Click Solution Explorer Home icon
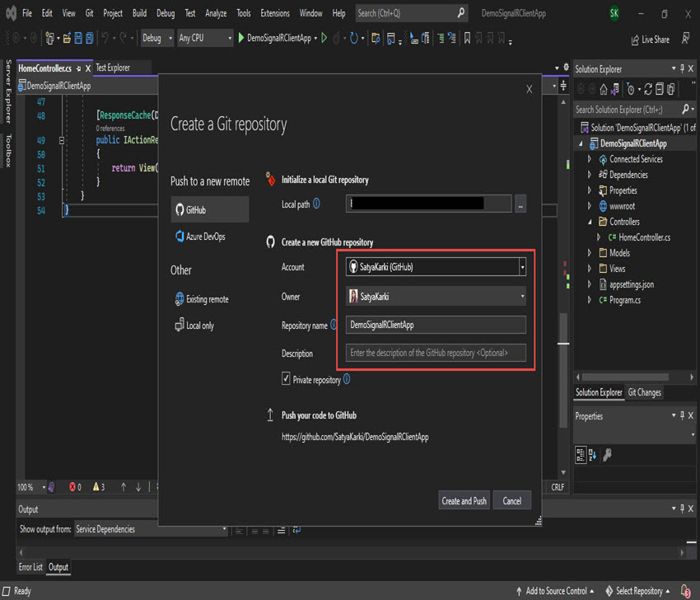Screen dimensions: 700x600 pos(603,89)
